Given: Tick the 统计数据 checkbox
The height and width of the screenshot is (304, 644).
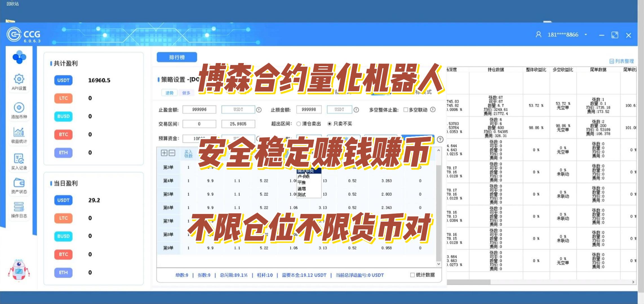Looking at the screenshot, I should tap(412, 275).
